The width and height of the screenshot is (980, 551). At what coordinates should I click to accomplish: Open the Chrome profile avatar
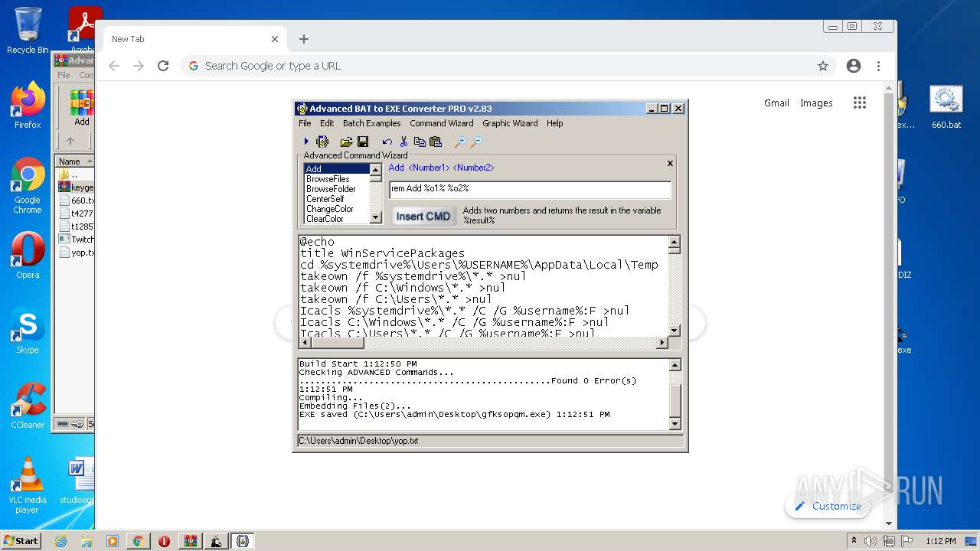coord(854,66)
